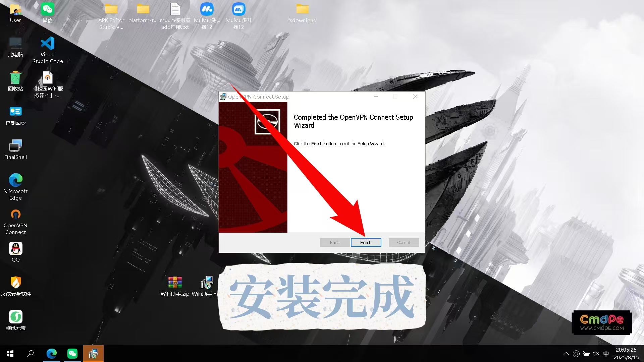Screen dimensions: 644x362
Task: Select the WiFi助手.msi installer icon
Action: click(205, 287)
